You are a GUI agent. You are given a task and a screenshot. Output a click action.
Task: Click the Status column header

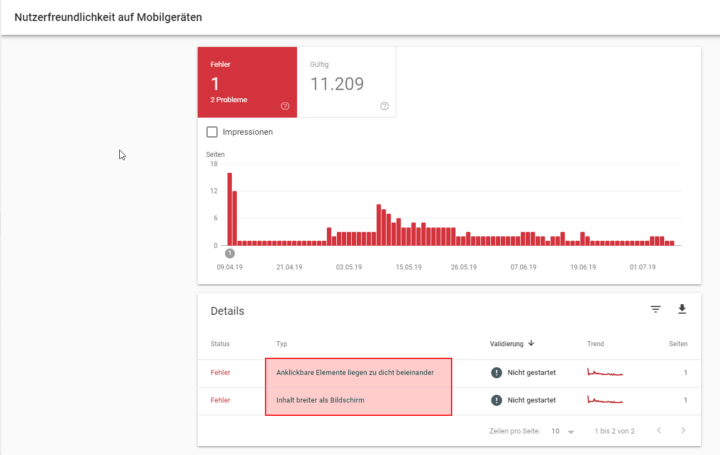point(220,343)
